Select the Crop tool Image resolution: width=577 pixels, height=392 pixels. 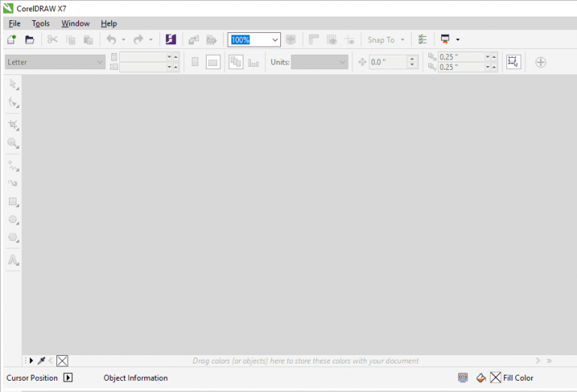tap(14, 125)
